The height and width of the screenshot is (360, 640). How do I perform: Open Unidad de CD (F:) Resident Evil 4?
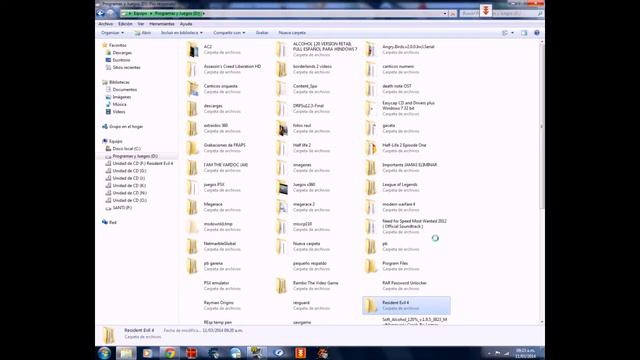142,163
